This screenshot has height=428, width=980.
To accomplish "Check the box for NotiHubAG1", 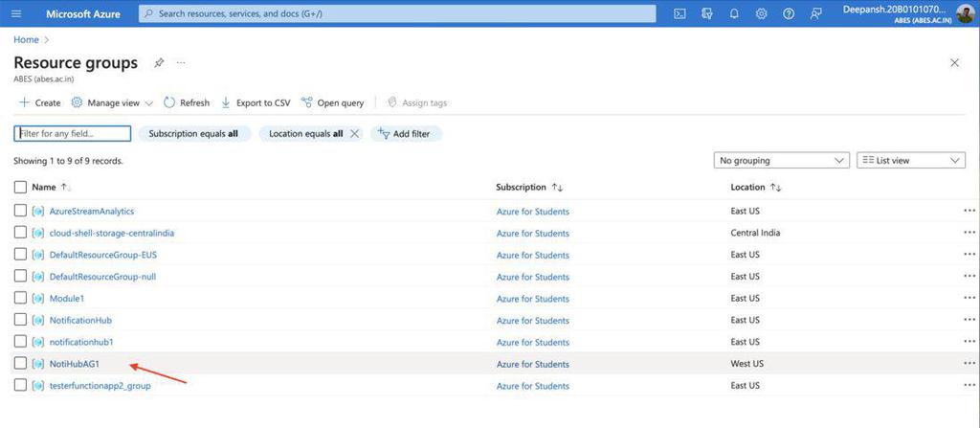I will coord(21,364).
